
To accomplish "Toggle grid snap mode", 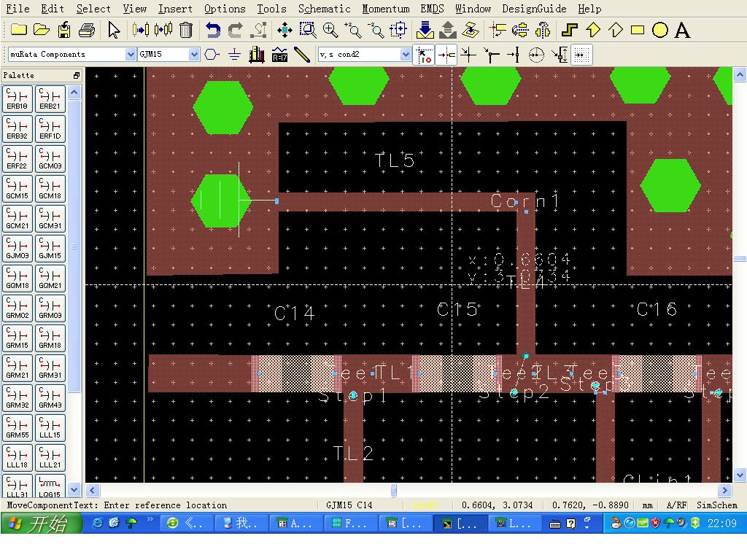I will [x=581, y=55].
